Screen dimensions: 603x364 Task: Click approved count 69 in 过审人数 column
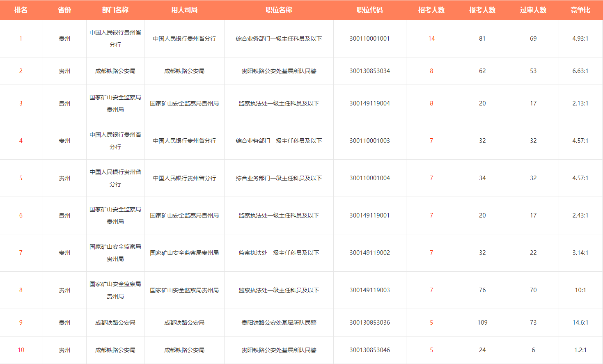[x=533, y=39]
